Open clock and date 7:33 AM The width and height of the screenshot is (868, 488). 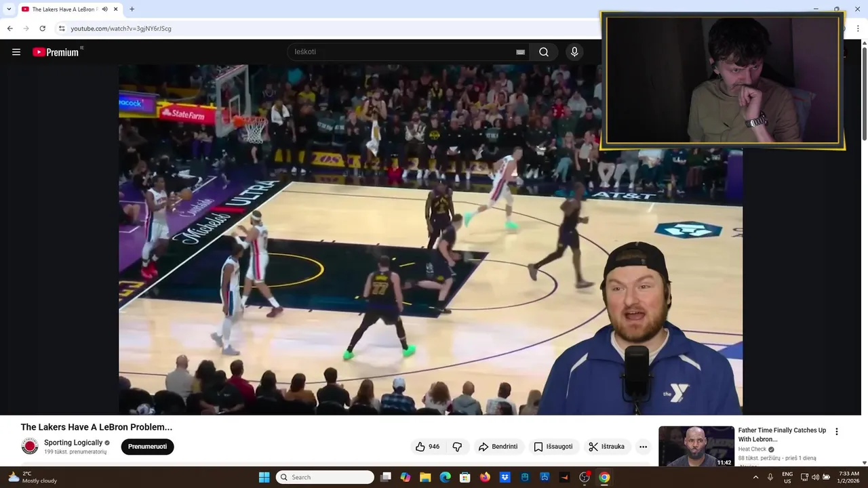849,477
